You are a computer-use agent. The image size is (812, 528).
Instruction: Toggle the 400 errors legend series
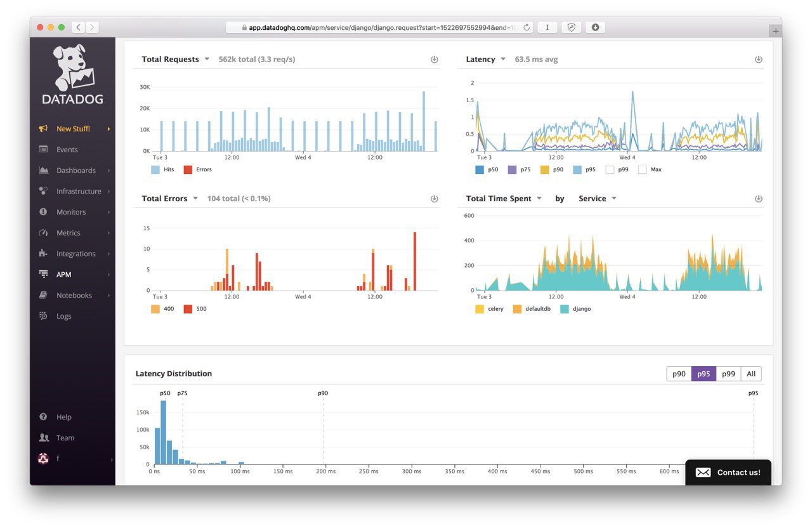coord(162,309)
